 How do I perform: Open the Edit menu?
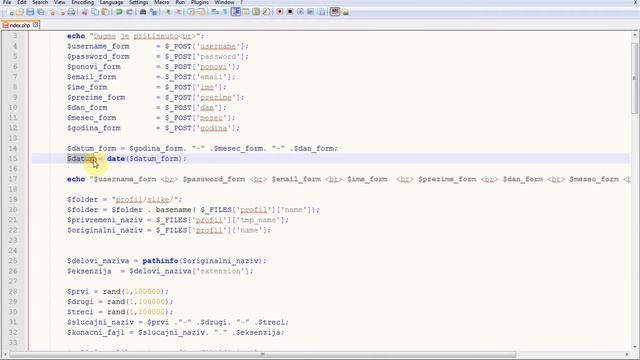coord(22,2)
